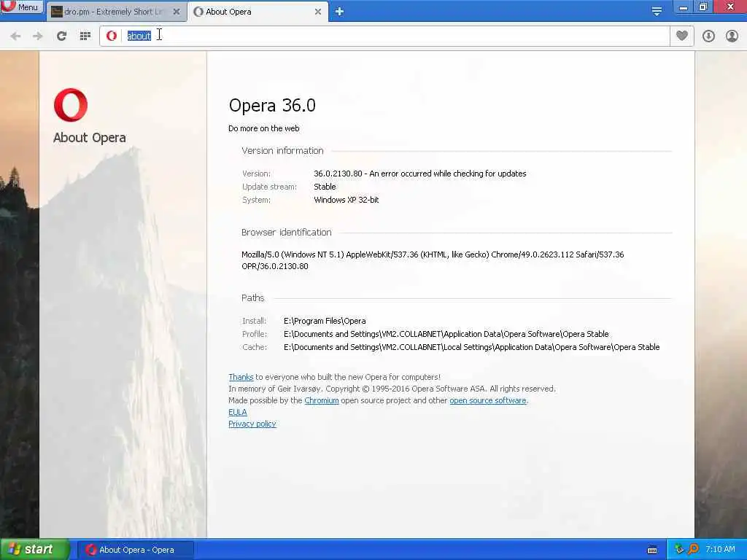Screen dimensions: 747x560
Task: Open the Opera Menu button
Action: point(21,7)
